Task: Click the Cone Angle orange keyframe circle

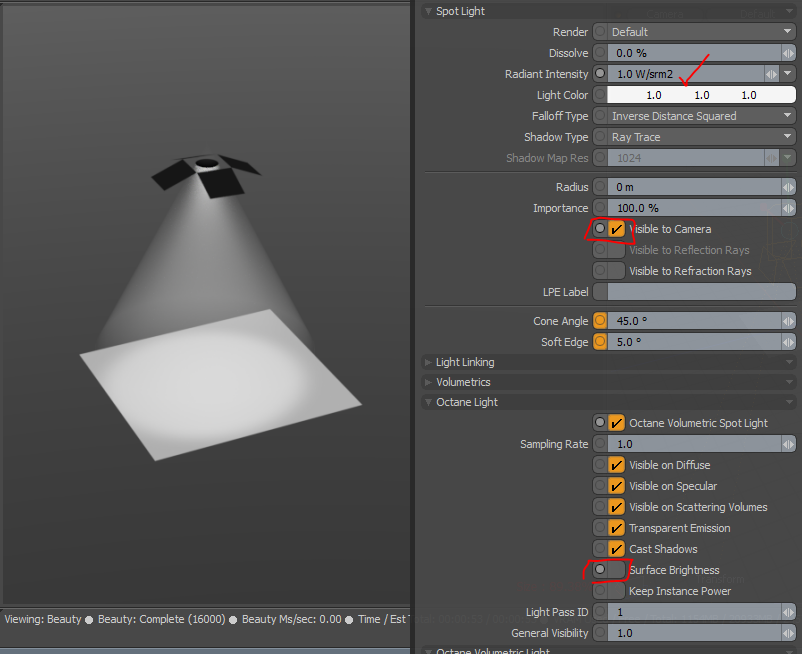Action: 600,321
